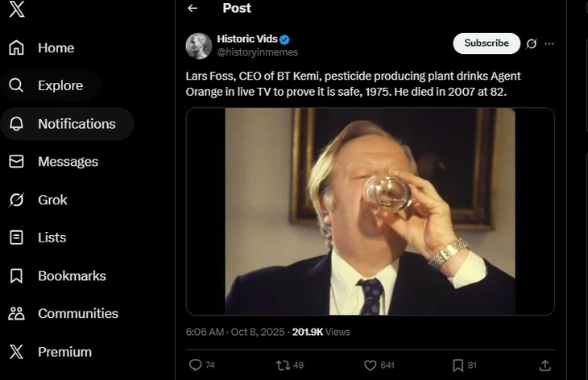This screenshot has height=380, width=588.
Task: Open the post's three-dot more menu
Action: 549,43
